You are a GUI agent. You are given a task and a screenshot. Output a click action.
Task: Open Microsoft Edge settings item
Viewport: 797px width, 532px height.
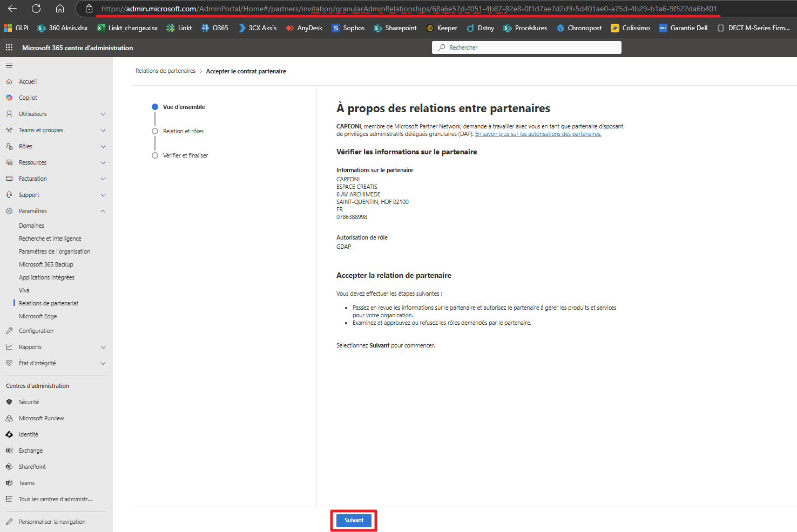click(38, 316)
